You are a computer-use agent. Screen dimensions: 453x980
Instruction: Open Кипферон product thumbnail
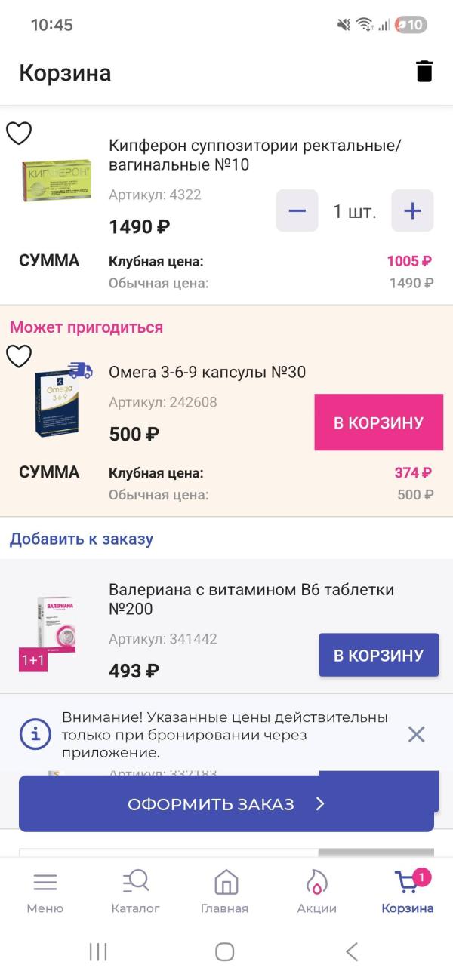coord(57,181)
